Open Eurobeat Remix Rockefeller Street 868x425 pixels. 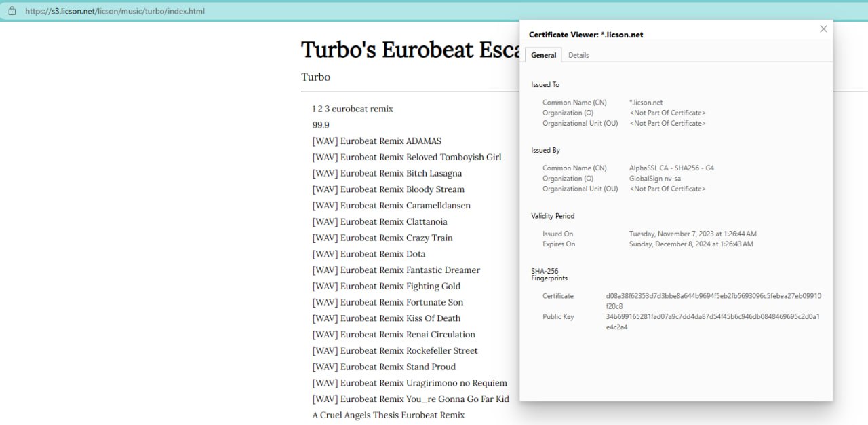395,351
